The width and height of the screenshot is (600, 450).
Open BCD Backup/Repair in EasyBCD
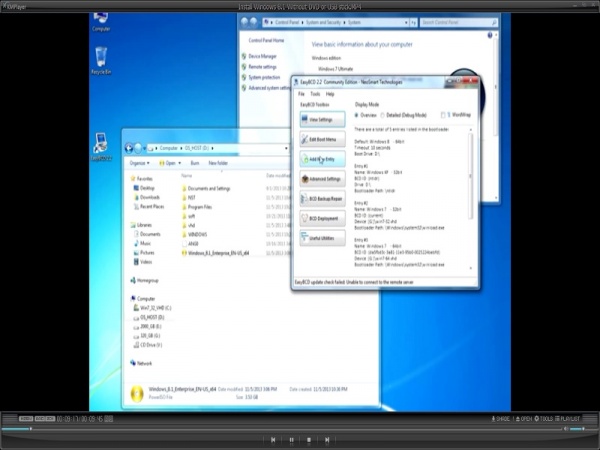point(322,199)
